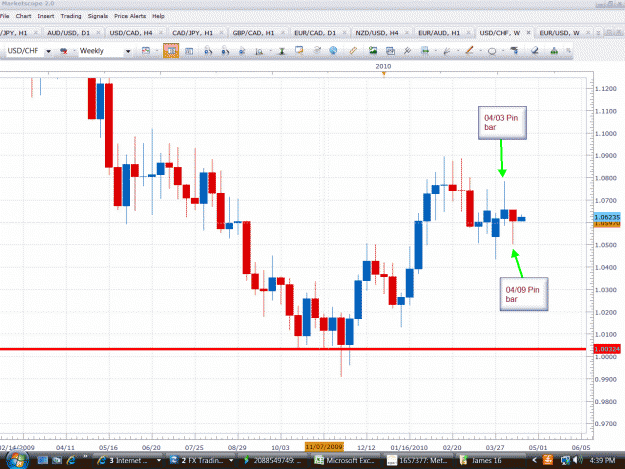Click the 2010 year marker above chart
The image size is (625, 469).
[x=383, y=67]
